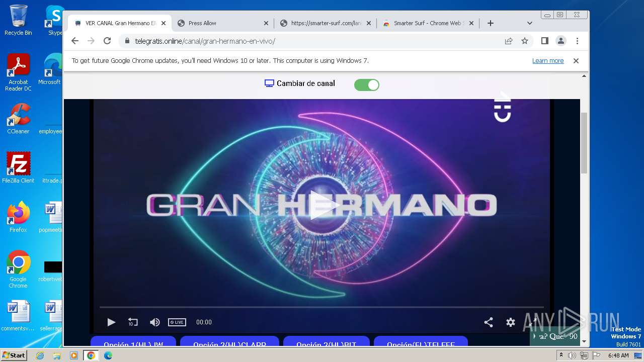The image size is (644, 362).
Task: Open FileZilla Client desktop icon
Action: [18, 167]
